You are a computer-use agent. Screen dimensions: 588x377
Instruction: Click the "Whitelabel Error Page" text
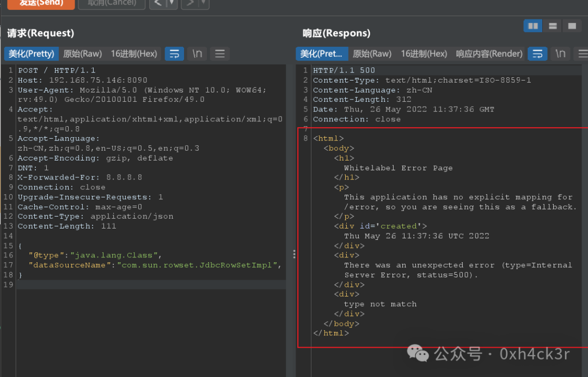tap(398, 168)
